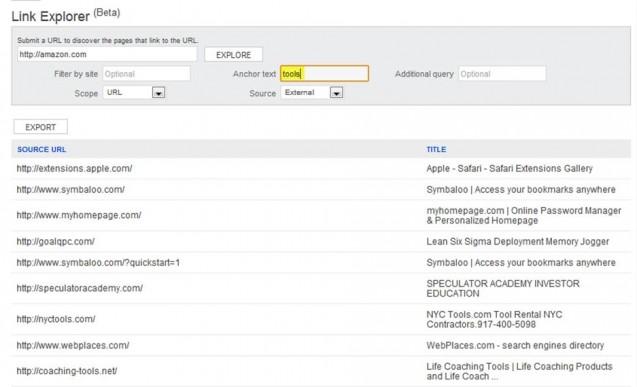Click http://www.webplaces.com/ source URL
This screenshot has width=637, height=387.
click(73, 346)
